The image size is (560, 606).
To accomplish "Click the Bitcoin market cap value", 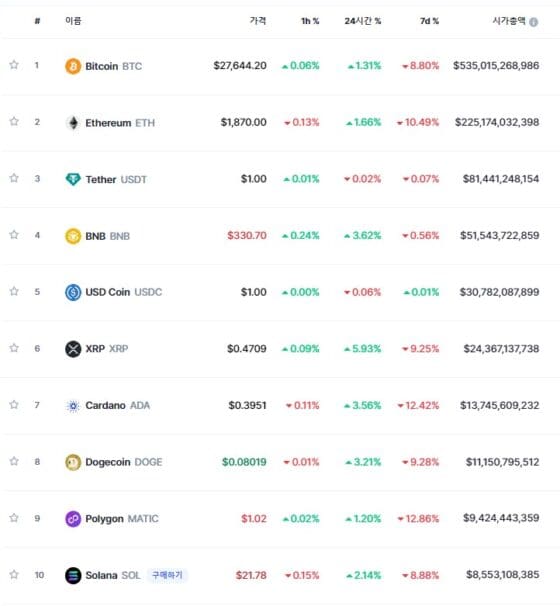I will click(496, 65).
